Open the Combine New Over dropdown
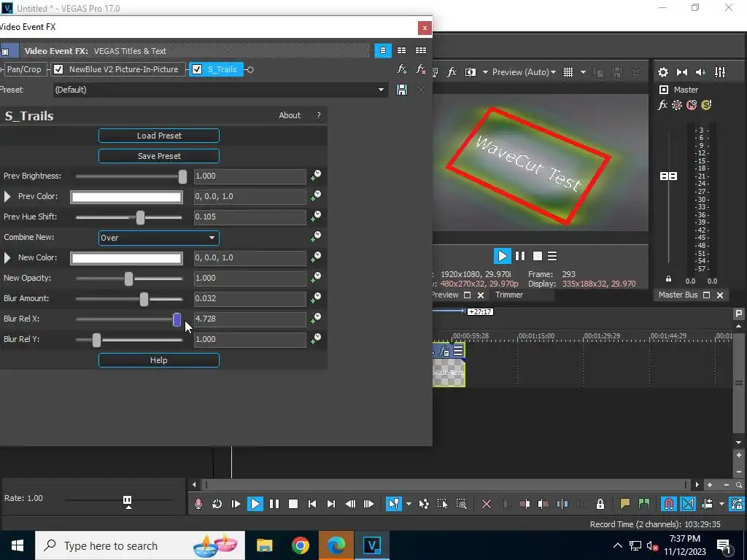This screenshot has height=560, width=747. point(158,238)
